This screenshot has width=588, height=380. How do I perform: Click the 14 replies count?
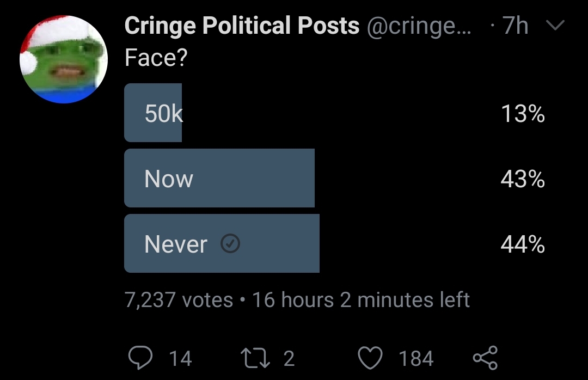(x=180, y=358)
